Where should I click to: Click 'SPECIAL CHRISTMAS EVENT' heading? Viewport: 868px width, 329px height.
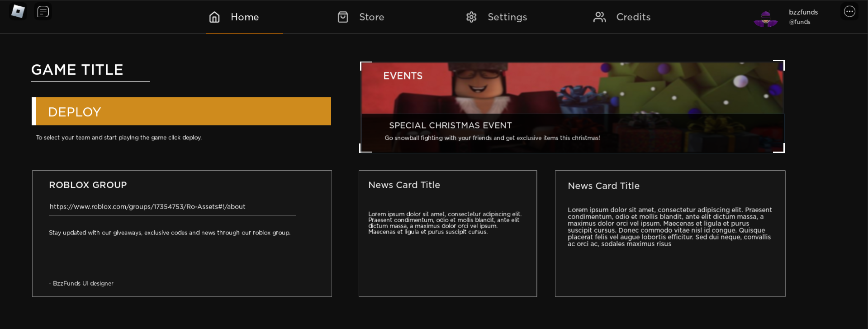coord(451,125)
